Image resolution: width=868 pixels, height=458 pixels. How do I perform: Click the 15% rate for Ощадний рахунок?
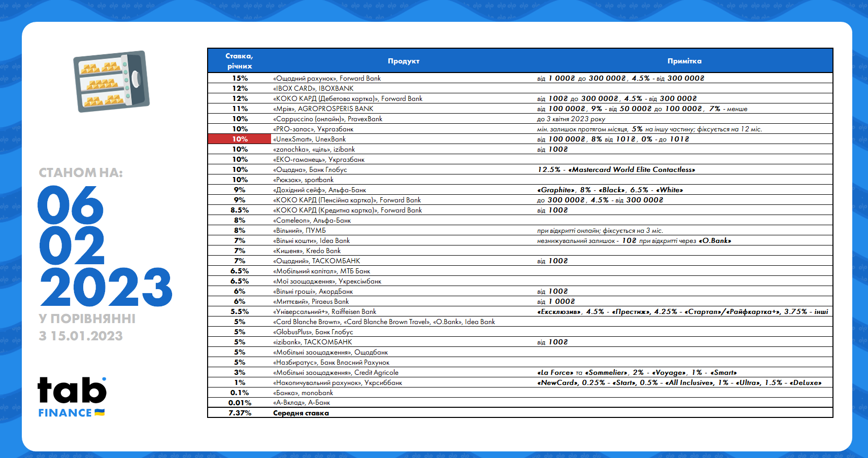(240, 78)
